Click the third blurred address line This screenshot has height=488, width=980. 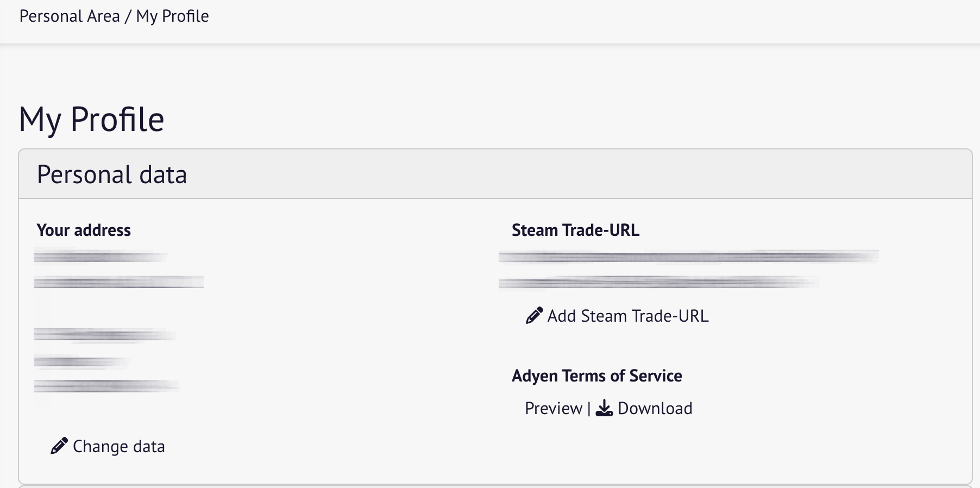coord(104,335)
